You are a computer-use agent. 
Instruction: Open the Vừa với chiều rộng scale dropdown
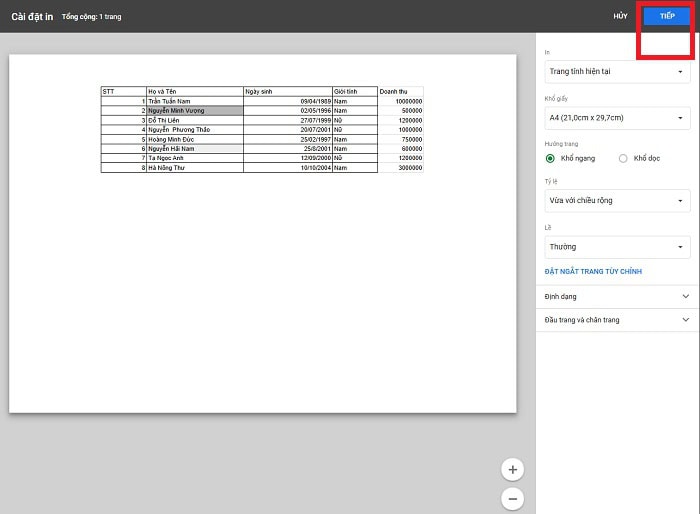coord(617,200)
